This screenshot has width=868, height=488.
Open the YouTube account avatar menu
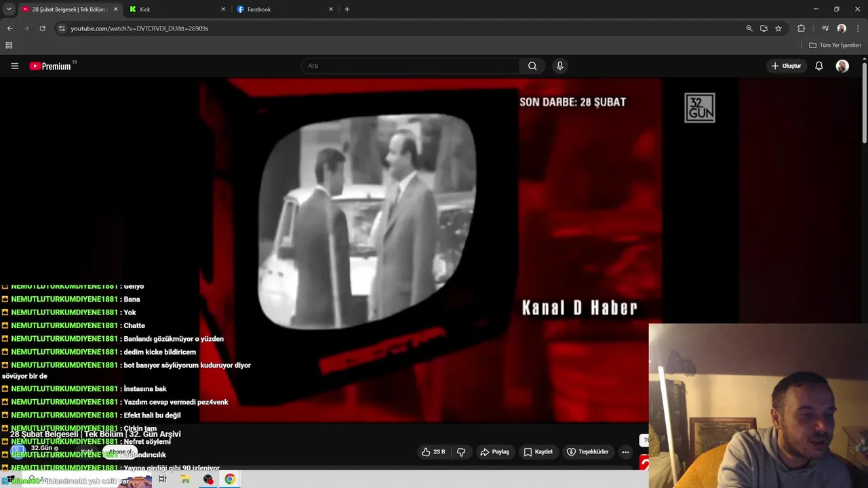[x=842, y=66]
